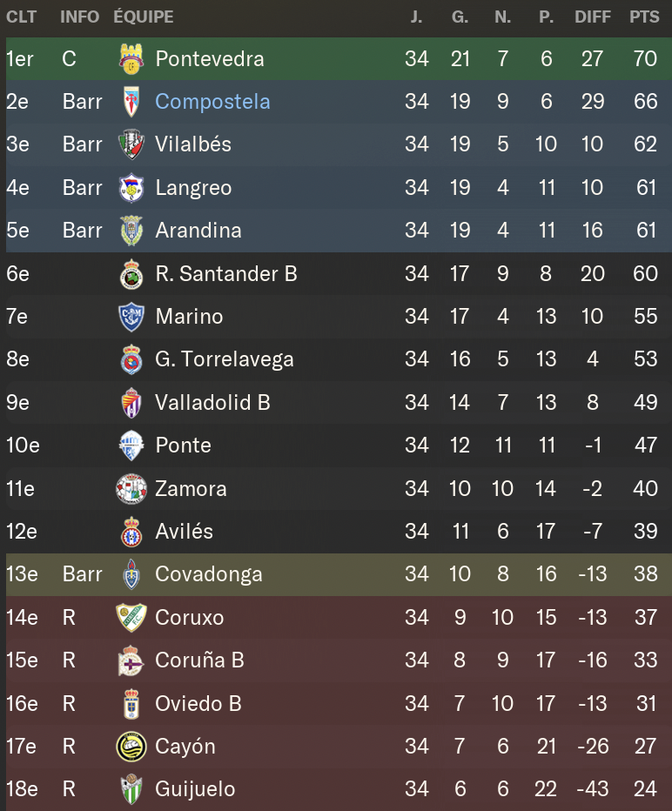Click the Valladolid B team name
The image size is (672, 811).
212,402
